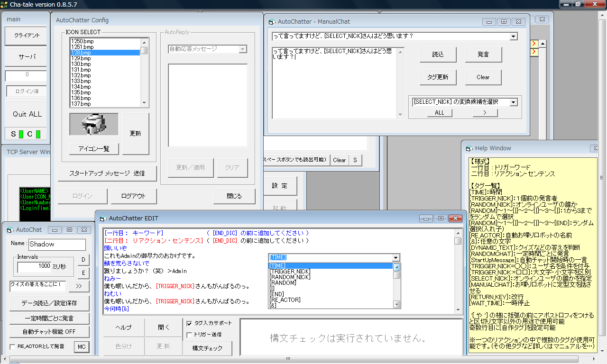This screenshot has height=364, width=607.
Task: Enable the トリガー送信 checkbox
Action: coord(190,335)
